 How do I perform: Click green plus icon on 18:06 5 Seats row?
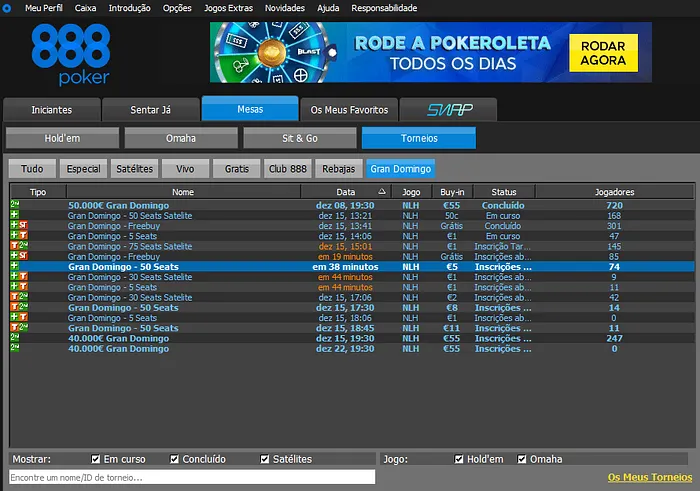coord(15,317)
